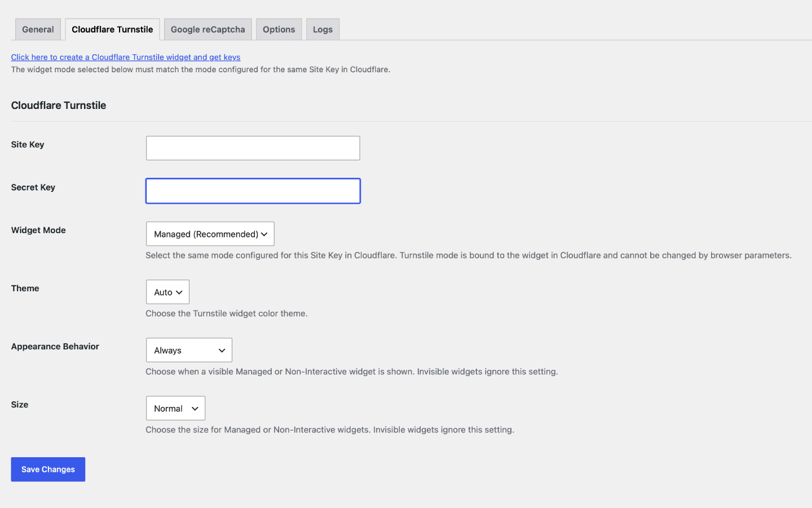This screenshot has width=812, height=508.
Task: Focus the Site Key input field
Action: point(253,148)
